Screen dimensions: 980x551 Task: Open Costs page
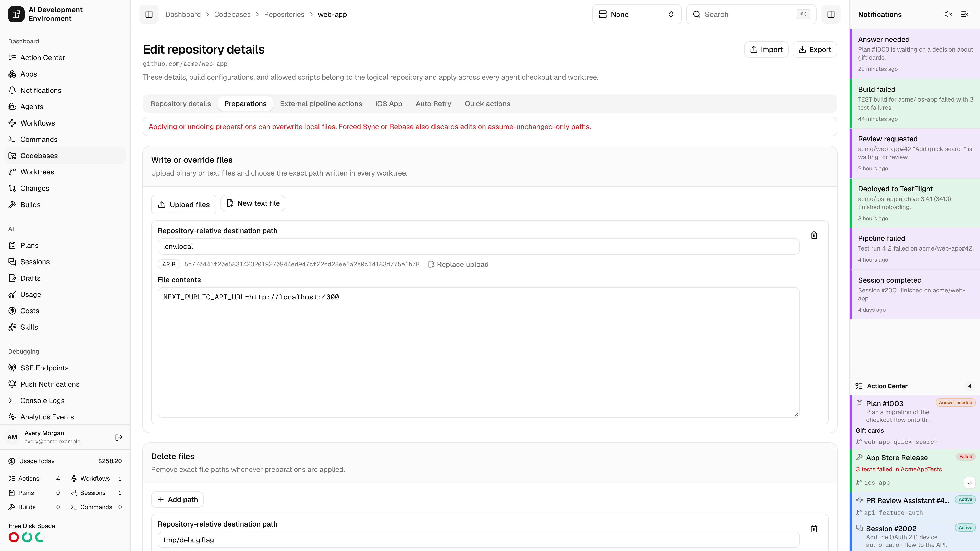coord(65,311)
